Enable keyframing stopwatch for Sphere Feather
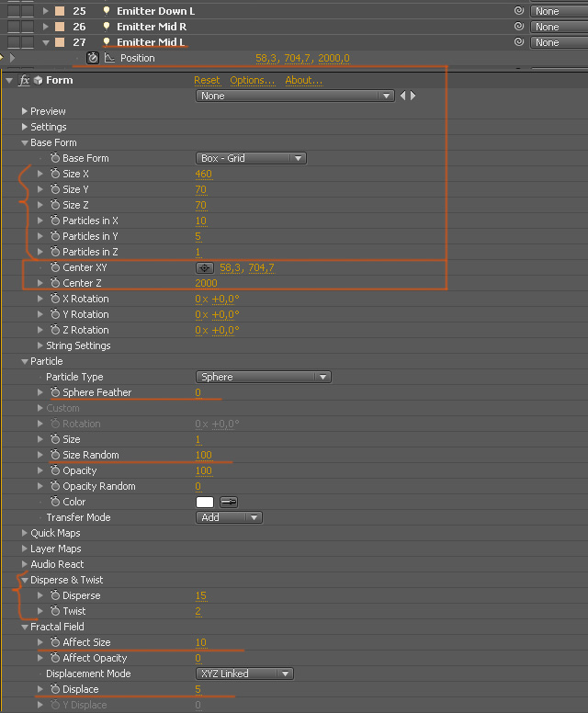The image size is (588, 713). [55, 392]
